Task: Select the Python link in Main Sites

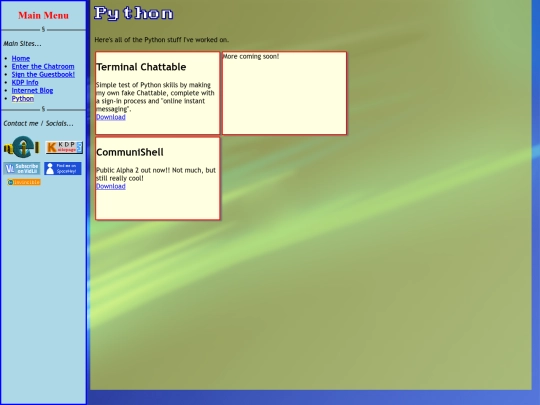Action: [x=23, y=98]
